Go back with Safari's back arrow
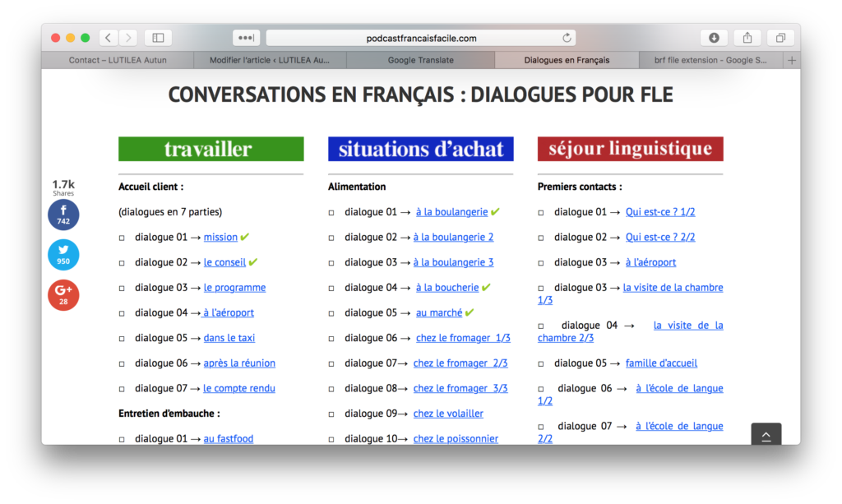842x504 pixels. point(109,38)
